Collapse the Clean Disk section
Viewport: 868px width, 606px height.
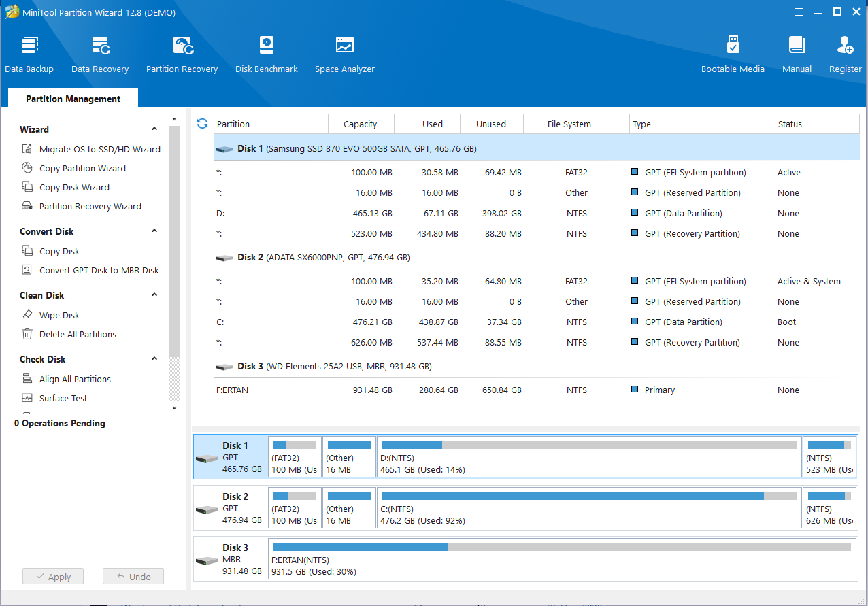[154, 295]
